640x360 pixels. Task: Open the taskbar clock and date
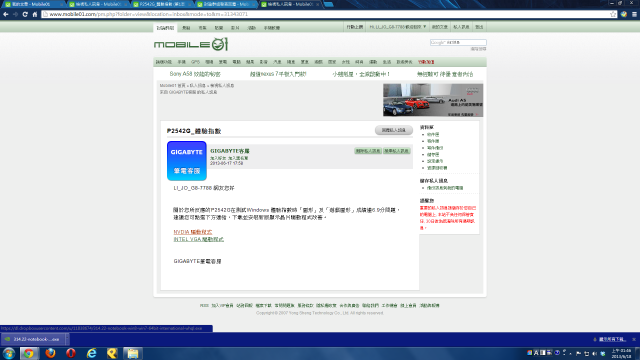621,353
